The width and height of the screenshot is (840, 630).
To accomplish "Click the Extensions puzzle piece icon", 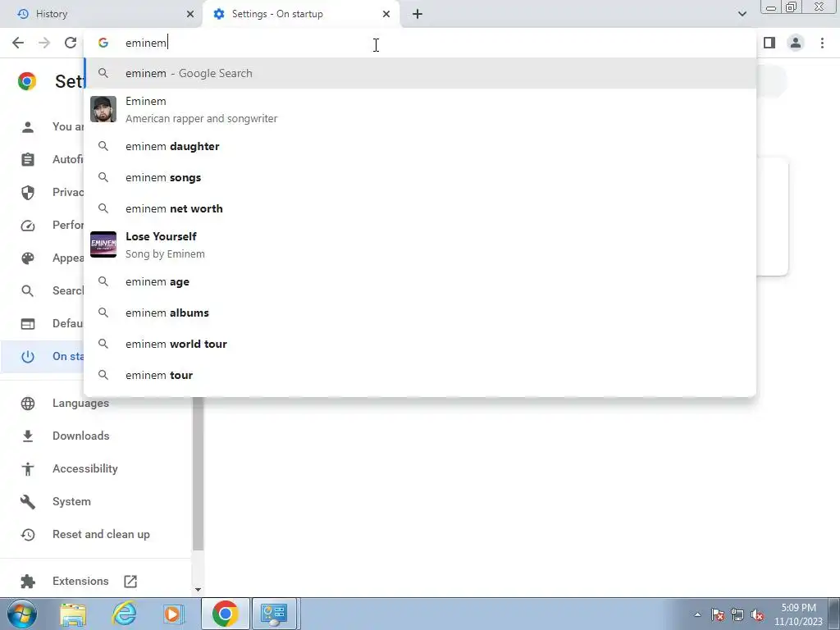I will (28, 582).
